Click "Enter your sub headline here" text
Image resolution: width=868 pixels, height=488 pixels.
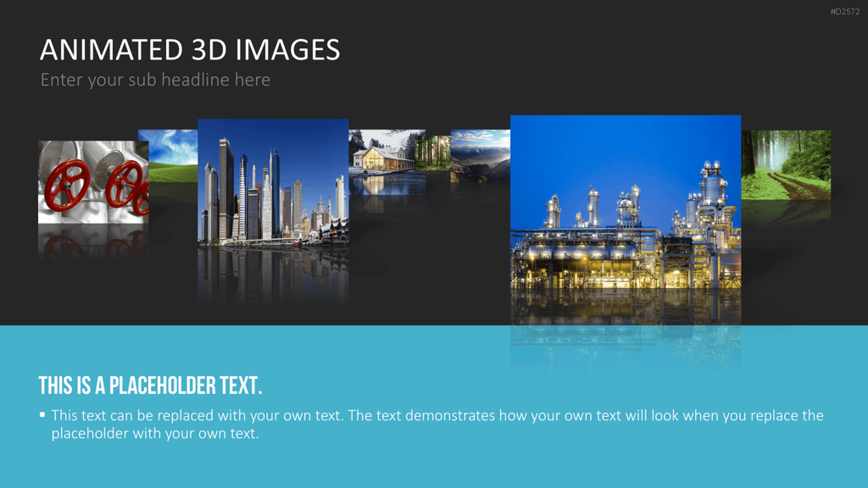(156, 80)
